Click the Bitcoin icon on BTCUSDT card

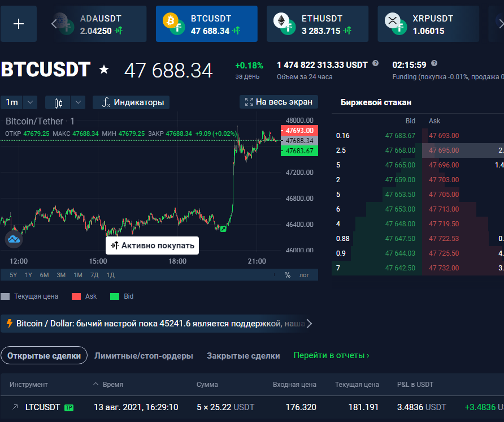point(171,20)
